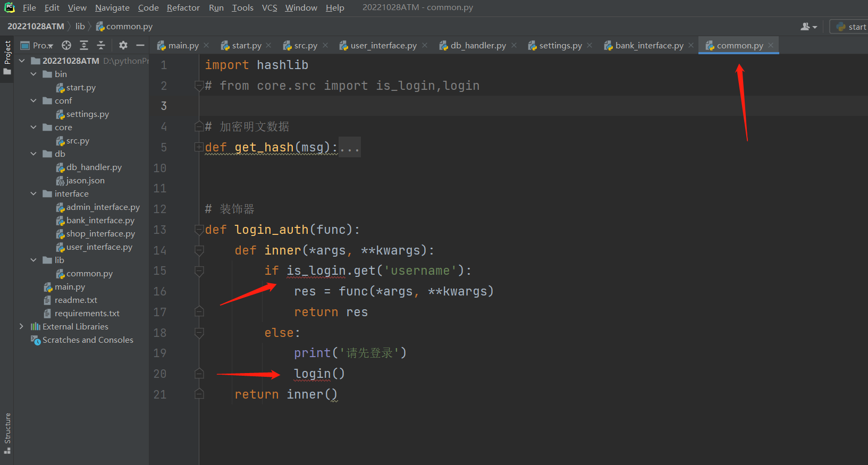The width and height of the screenshot is (868, 465).
Task: Collapse the 20221028ATM project root
Action: click(x=22, y=61)
